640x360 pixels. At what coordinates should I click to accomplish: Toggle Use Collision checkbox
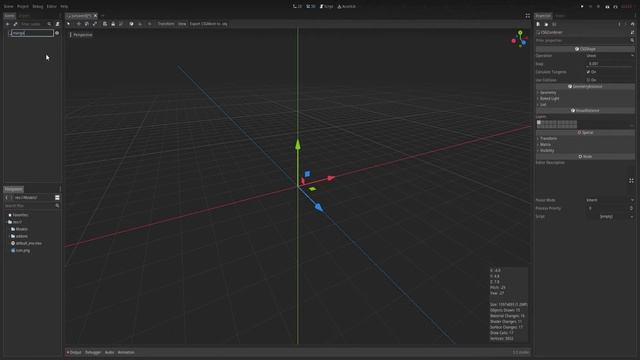click(588, 80)
